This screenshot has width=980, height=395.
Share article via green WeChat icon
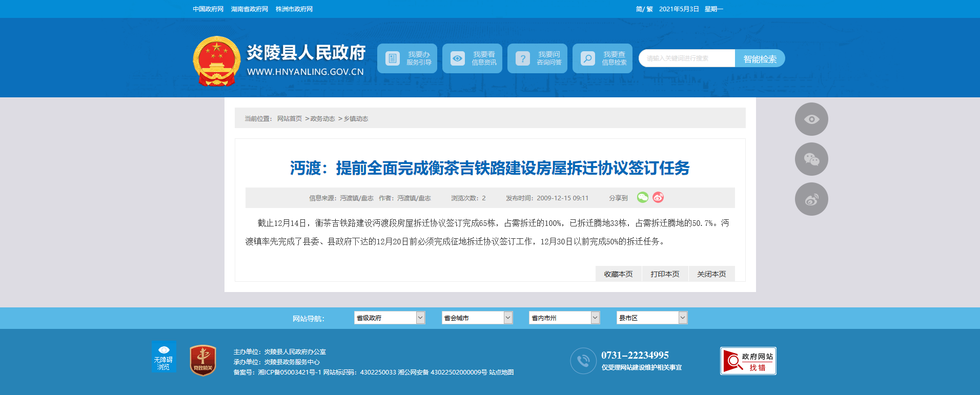[642, 197]
